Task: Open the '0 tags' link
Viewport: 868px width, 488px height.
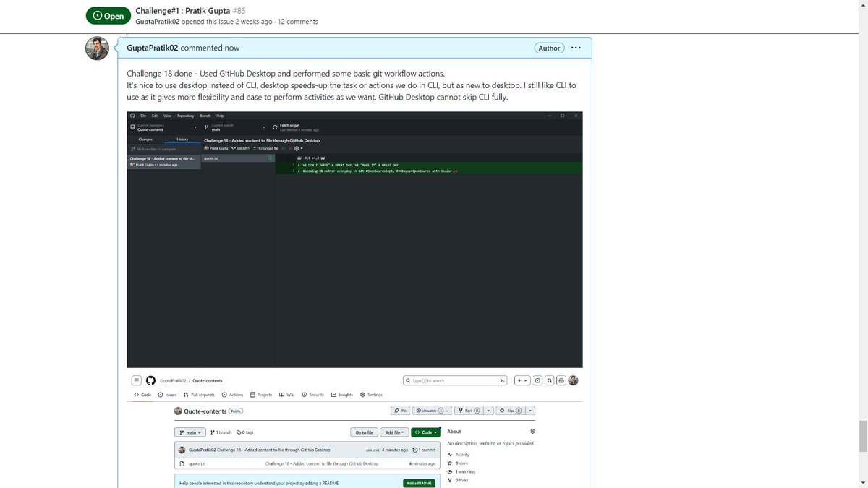Action: point(245,432)
